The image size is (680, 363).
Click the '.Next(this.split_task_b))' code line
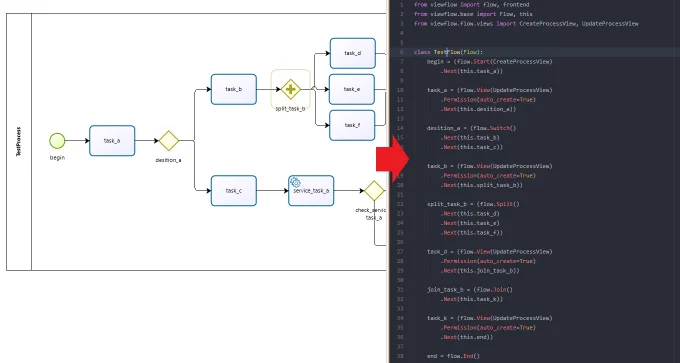coord(481,185)
